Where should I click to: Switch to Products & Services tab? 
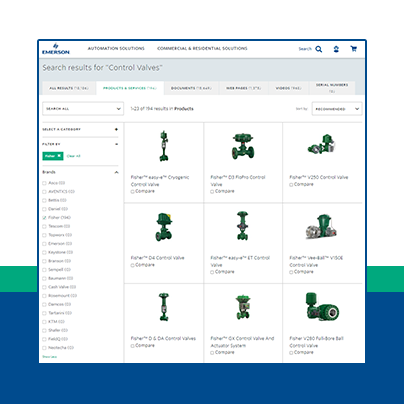coord(130,88)
